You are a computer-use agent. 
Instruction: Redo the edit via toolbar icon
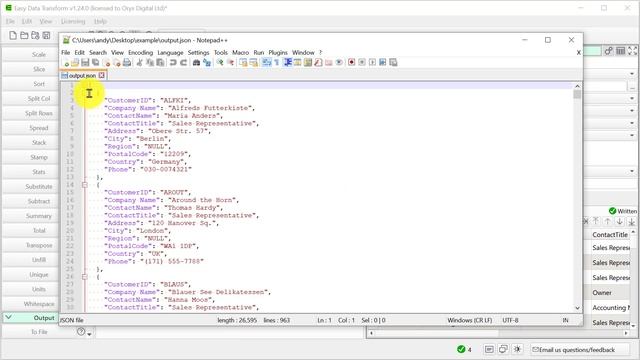tap(184, 62)
